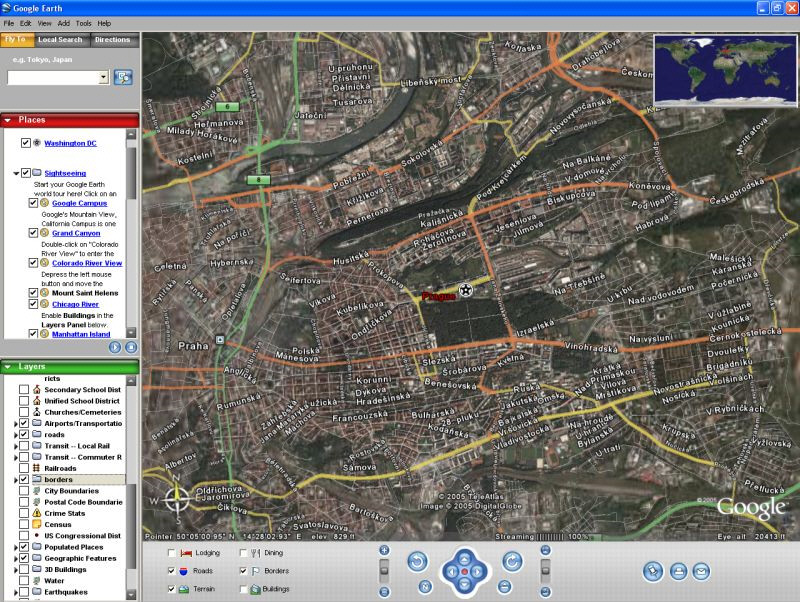Toggle the Dining checkbox
The width and height of the screenshot is (800, 602).
(x=243, y=553)
